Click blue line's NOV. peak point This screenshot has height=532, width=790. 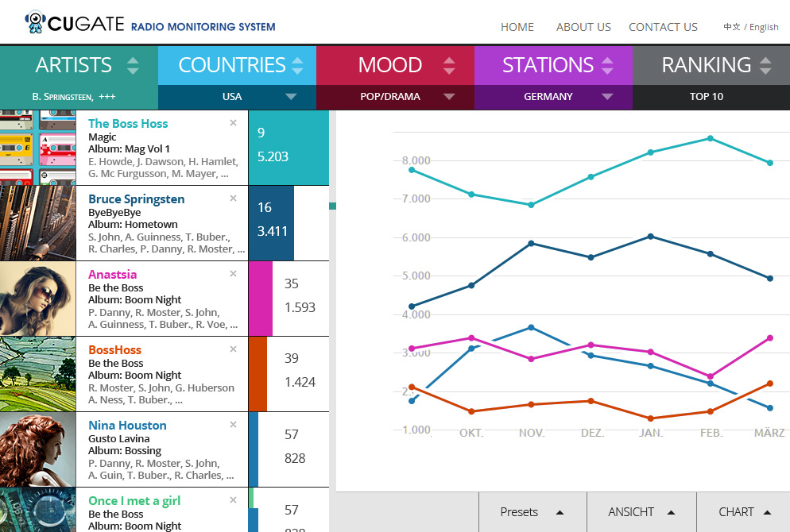pyautogui.click(x=531, y=328)
